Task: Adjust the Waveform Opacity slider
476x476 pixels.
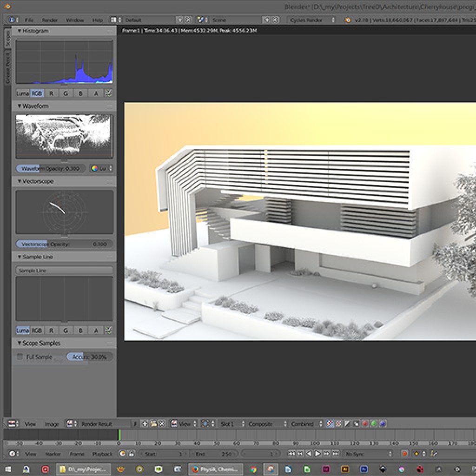Action: tap(51, 169)
